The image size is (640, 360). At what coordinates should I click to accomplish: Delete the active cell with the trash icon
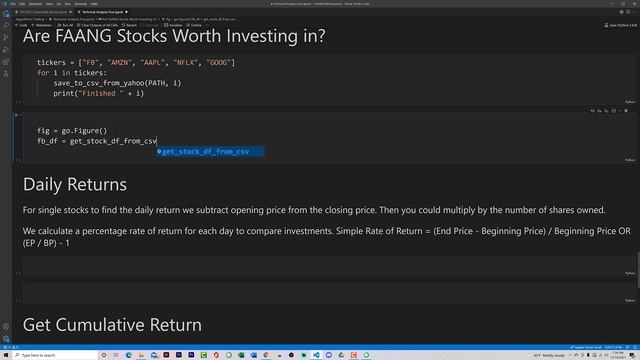(626, 111)
